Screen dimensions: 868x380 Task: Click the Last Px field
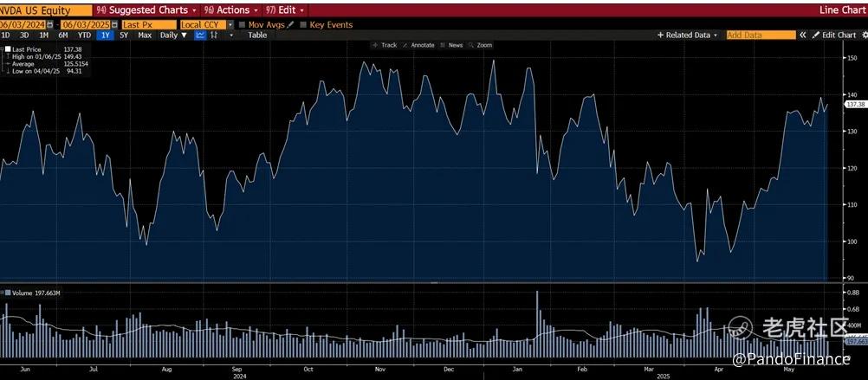[x=148, y=25]
